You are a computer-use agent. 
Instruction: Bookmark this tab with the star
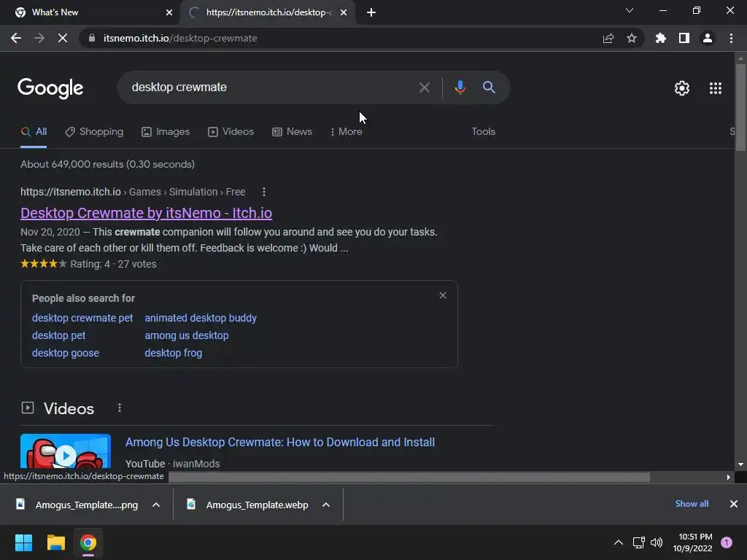coord(632,38)
